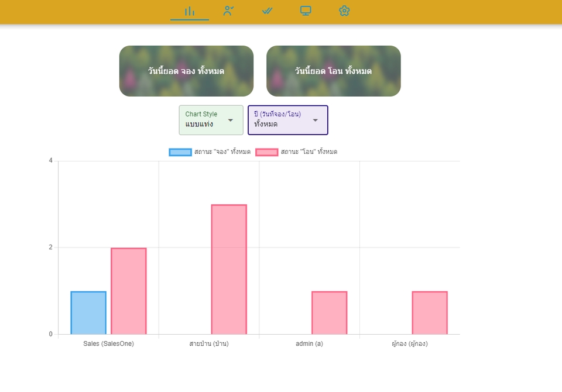The height and width of the screenshot is (392, 562).
Task: Click the วันนี้ยอด จอง ทั้งหมด card
Action: (186, 71)
